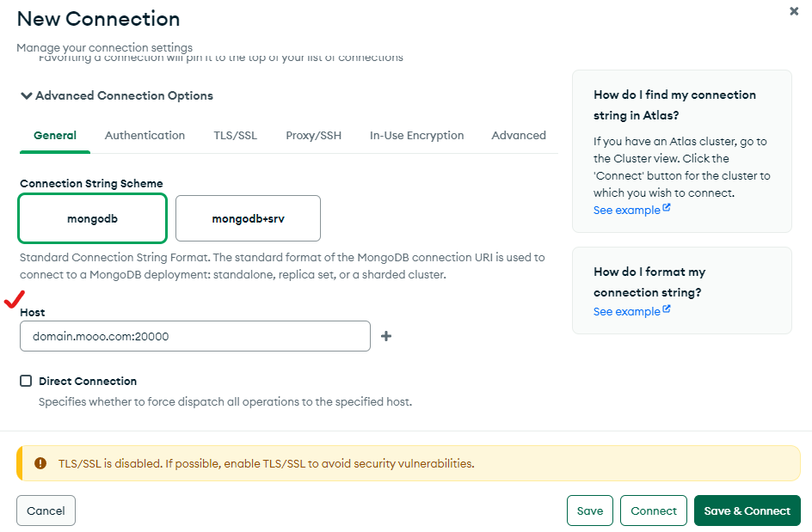Image resolution: width=812 pixels, height=532 pixels.
Task: Select the mongodb+srv connection scheme
Action: coord(248,218)
